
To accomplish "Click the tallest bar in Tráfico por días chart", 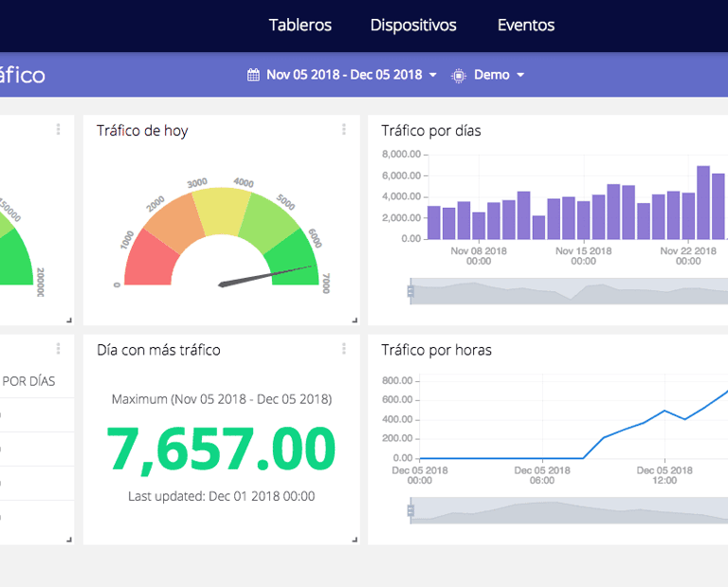I will tap(703, 203).
